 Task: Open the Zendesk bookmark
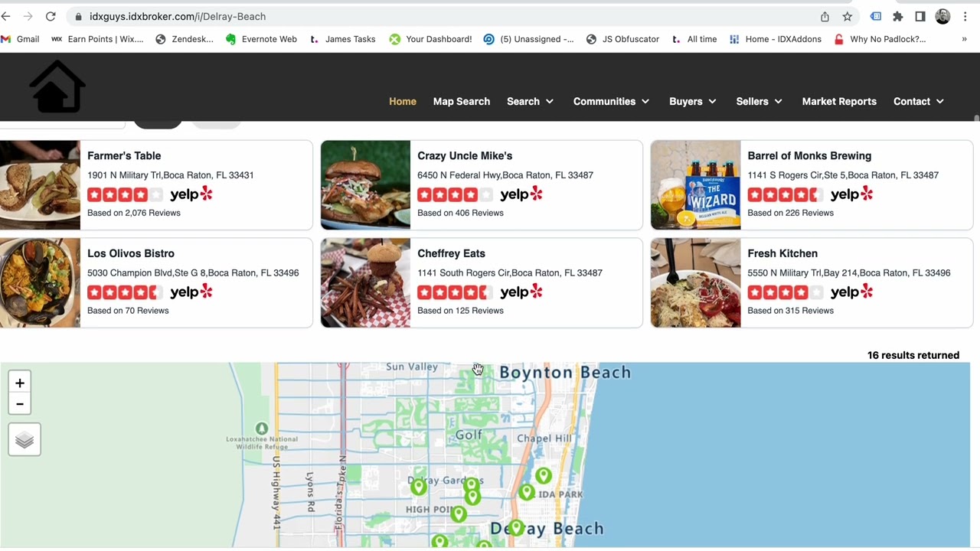point(185,39)
